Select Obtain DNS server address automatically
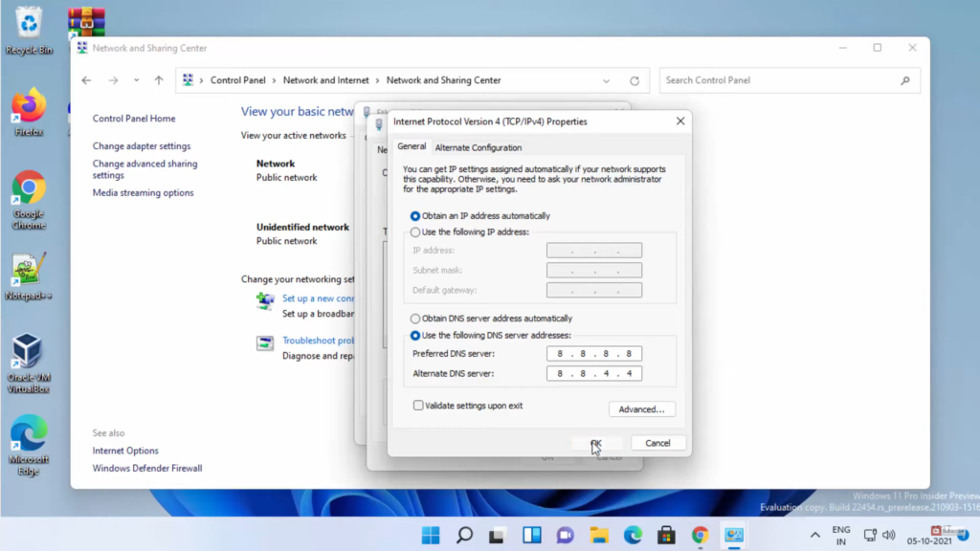980x551 pixels. pyautogui.click(x=415, y=319)
